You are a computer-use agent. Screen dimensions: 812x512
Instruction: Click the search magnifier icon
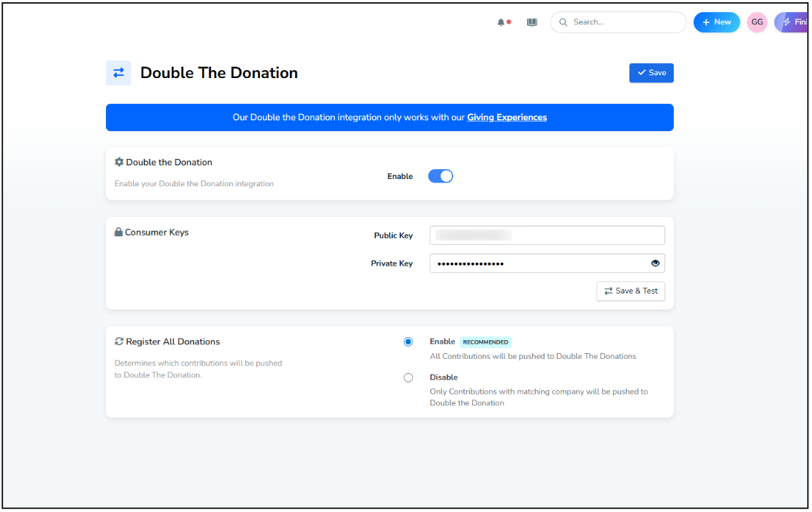[x=564, y=22]
